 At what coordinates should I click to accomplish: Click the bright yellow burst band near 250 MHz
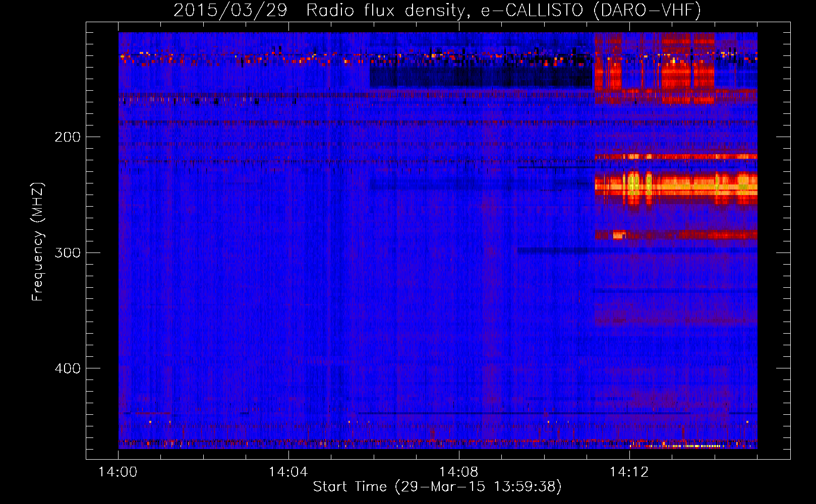[x=676, y=188]
